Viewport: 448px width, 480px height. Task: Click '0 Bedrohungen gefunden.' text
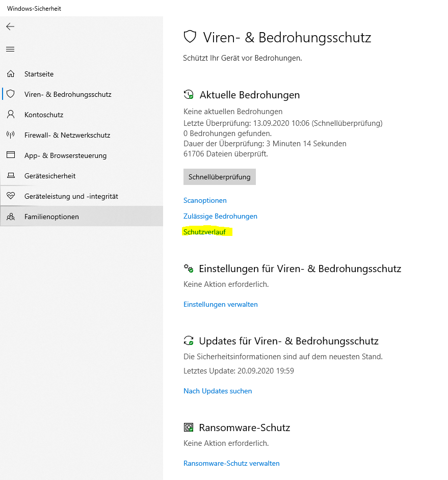coord(227,134)
